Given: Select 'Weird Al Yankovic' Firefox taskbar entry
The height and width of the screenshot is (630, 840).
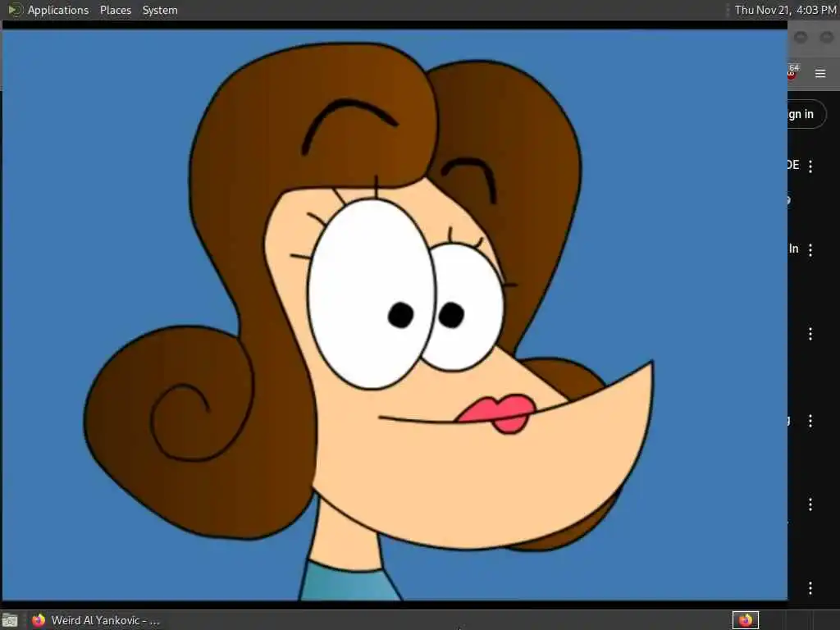Looking at the screenshot, I should [95, 620].
